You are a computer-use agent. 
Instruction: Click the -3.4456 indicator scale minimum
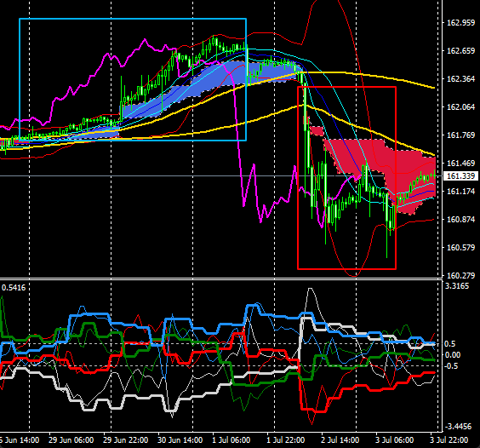coord(458,426)
